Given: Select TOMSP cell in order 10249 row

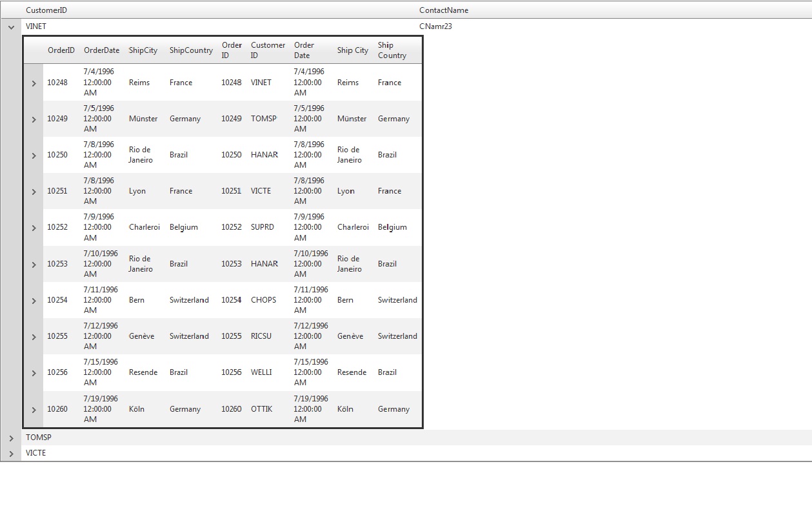Looking at the screenshot, I should point(264,119).
